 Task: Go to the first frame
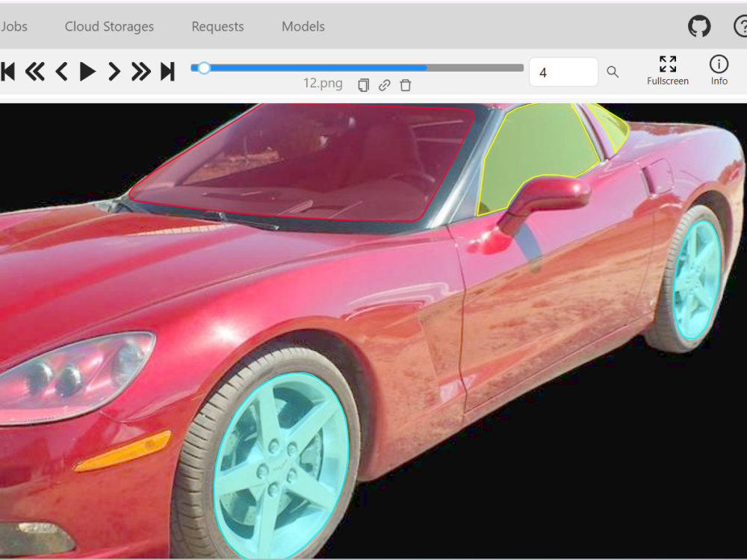pos(8,72)
